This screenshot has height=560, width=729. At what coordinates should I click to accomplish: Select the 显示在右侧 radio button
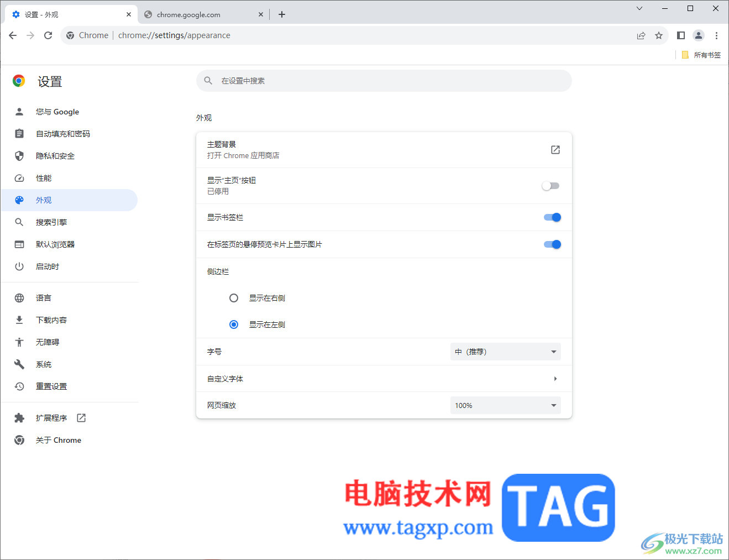point(234,298)
